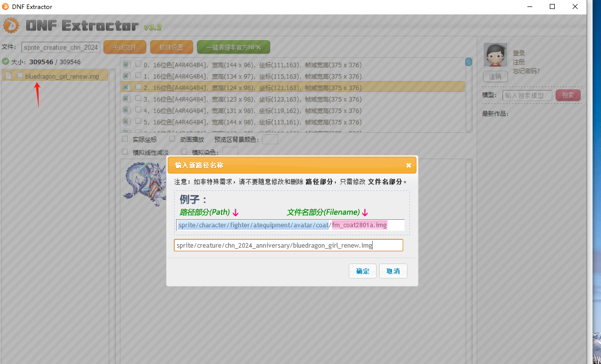
Task: Maximize the DNF Extractor window
Action: [552, 6]
